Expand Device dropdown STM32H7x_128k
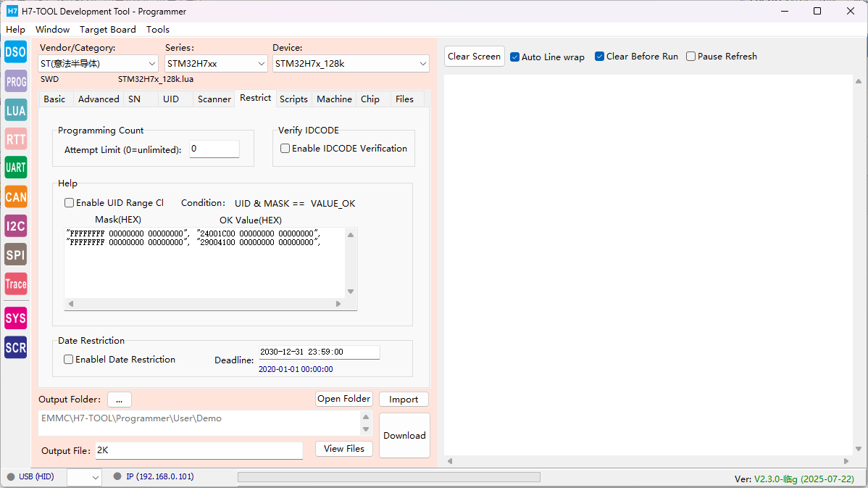The width and height of the screenshot is (868, 488). (423, 64)
